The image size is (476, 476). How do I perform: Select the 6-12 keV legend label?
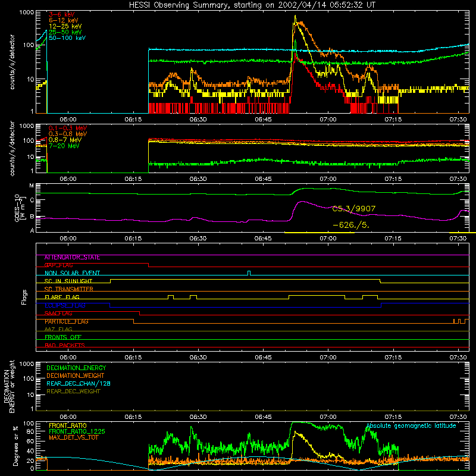coord(63,20)
